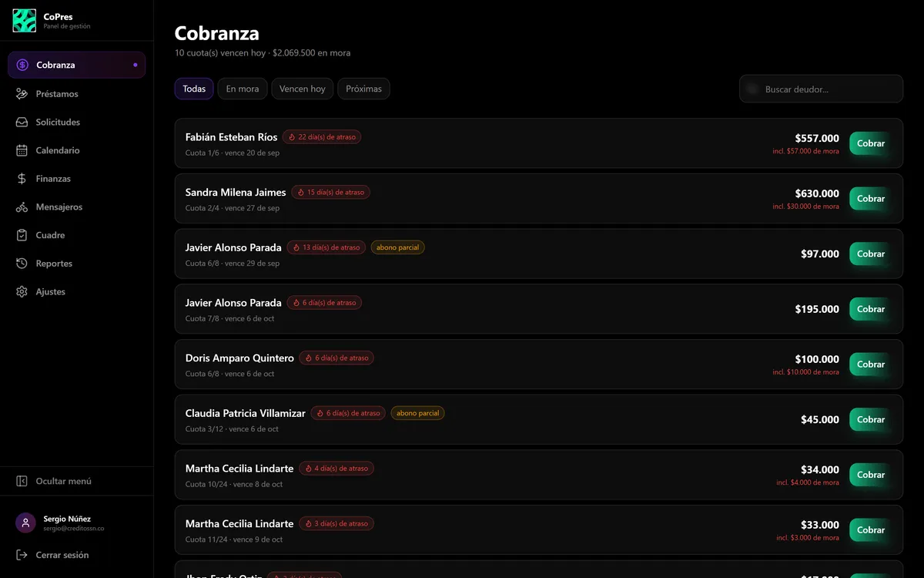Screen dimensions: 924x578
Task: Click the Cuadre clipboard-check icon
Action: 22,235
